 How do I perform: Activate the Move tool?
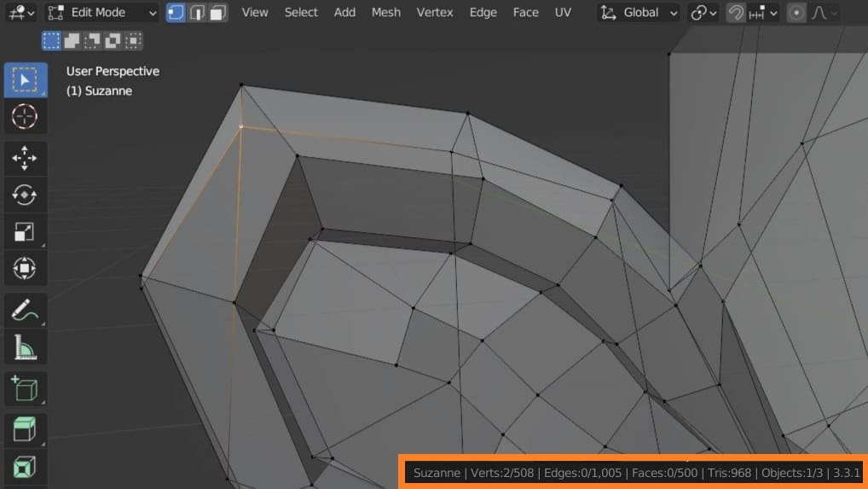pos(25,159)
